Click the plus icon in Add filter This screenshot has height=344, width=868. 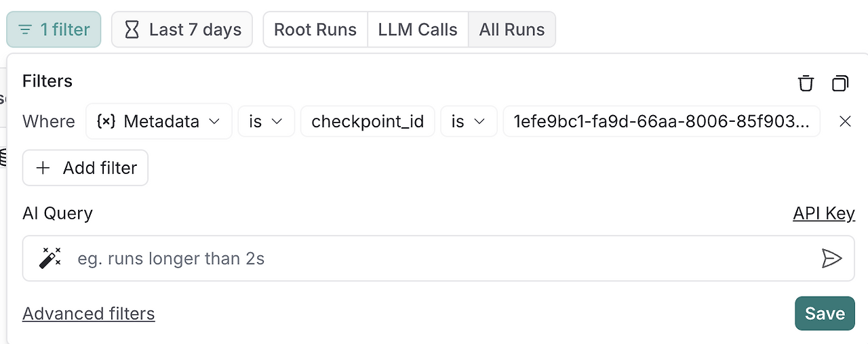43,168
